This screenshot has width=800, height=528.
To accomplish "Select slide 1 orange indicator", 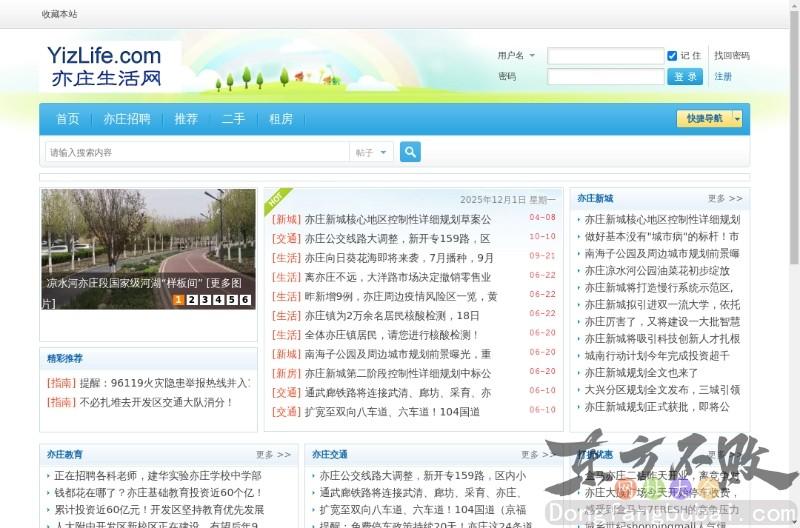I will pyautogui.click(x=179, y=300).
